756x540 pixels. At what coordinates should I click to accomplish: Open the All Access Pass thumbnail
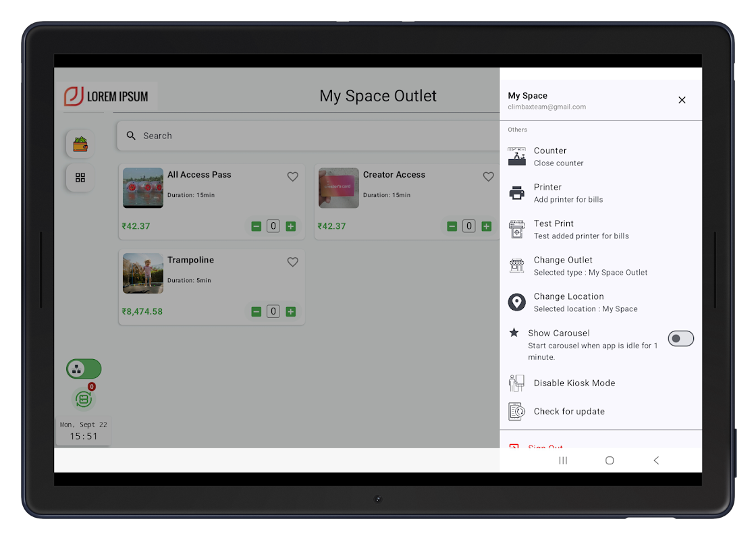click(143, 188)
